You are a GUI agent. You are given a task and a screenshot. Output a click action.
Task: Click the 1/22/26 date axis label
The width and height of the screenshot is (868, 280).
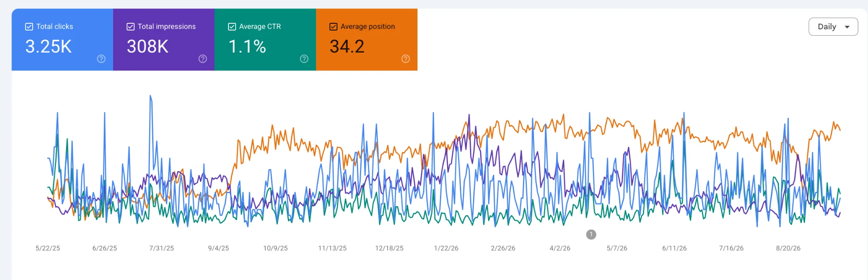(446, 248)
